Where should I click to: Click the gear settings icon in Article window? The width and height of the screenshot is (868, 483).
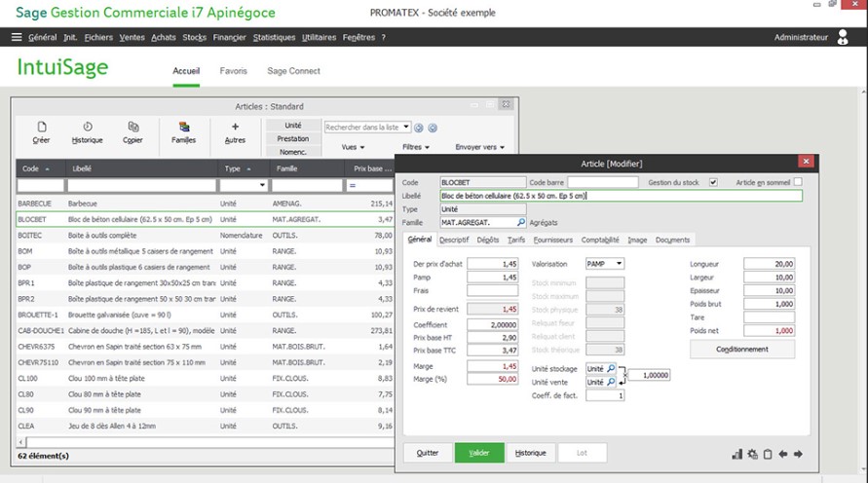point(752,454)
